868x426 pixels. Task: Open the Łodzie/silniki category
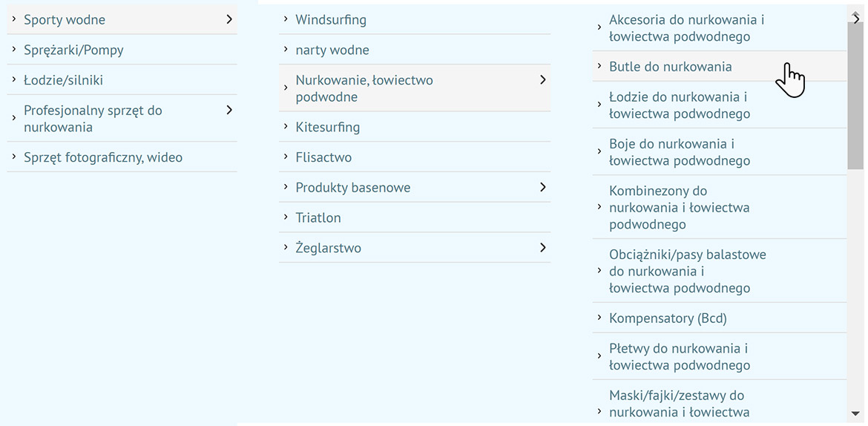pos(63,80)
